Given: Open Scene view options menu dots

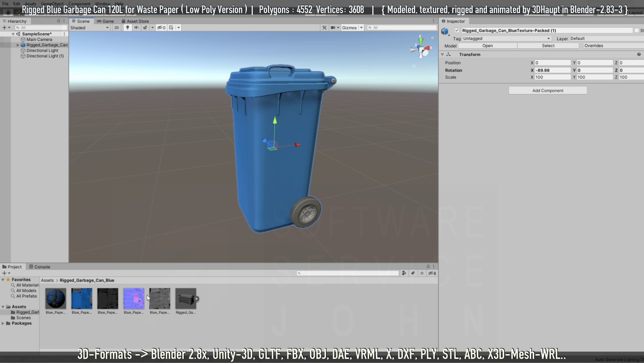Looking at the screenshot, I should pyautogui.click(x=434, y=21).
